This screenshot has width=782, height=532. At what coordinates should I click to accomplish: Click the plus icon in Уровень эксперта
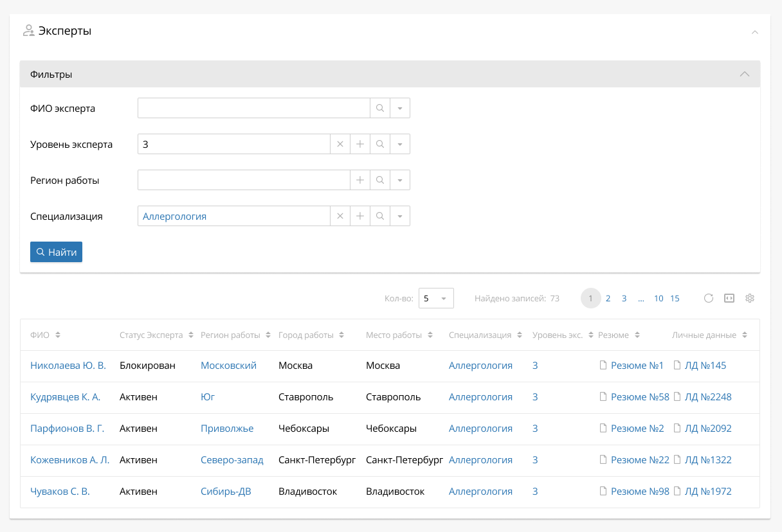coord(360,145)
